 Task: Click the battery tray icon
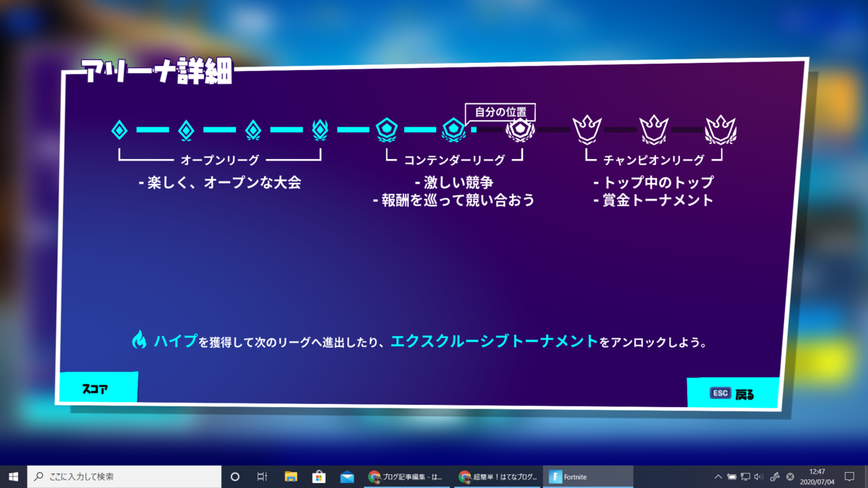click(732, 476)
